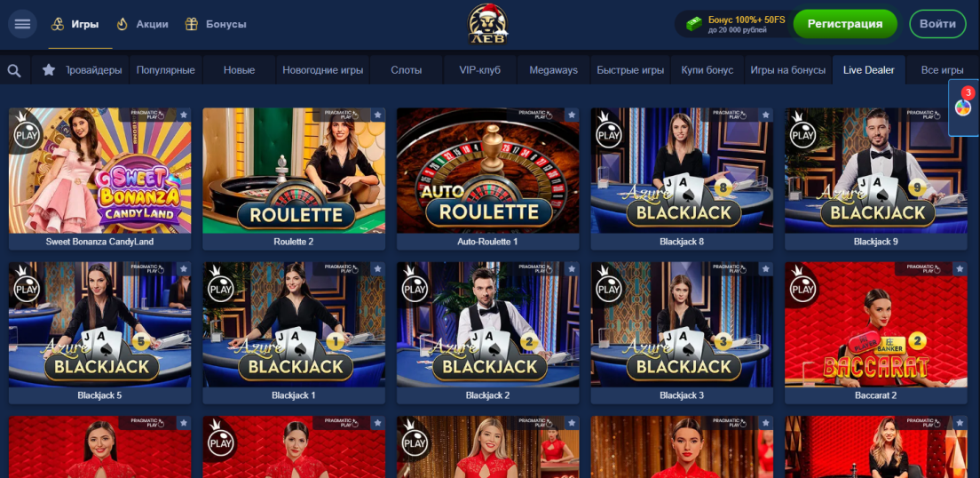Switch to the Megaways category tab

(x=554, y=70)
